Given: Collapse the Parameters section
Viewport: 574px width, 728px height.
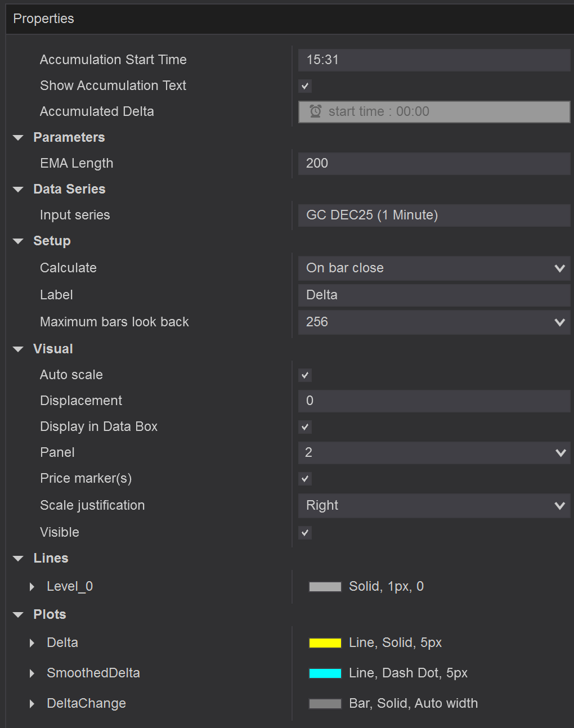Looking at the screenshot, I should [19, 138].
